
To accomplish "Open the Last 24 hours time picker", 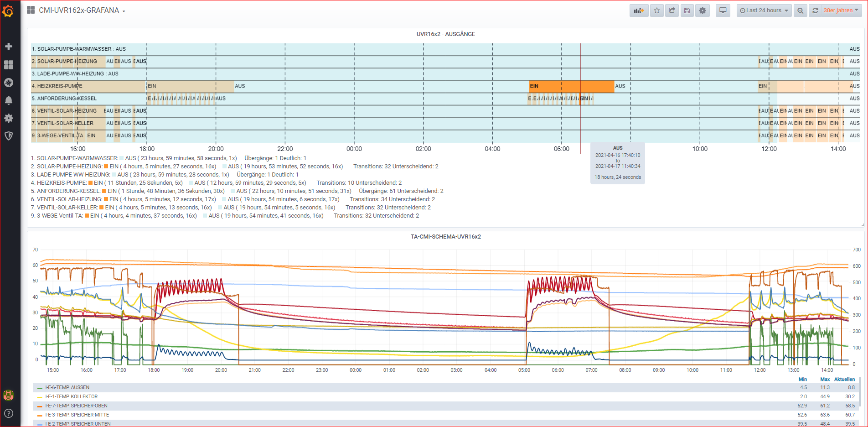I will [764, 10].
